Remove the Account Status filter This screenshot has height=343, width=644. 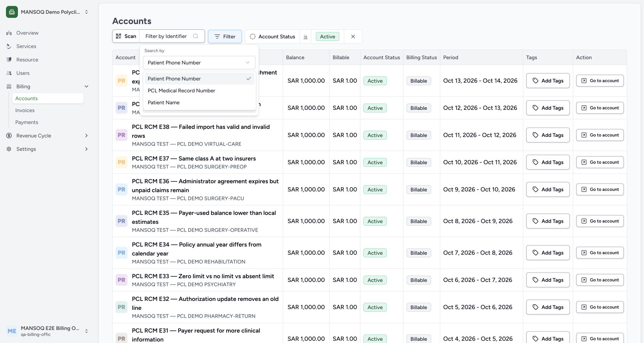click(x=353, y=36)
